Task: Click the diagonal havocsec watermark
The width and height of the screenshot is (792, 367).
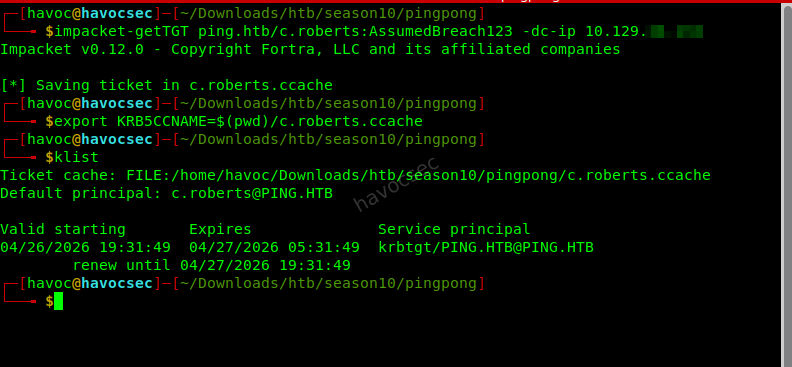Action: [397, 184]
